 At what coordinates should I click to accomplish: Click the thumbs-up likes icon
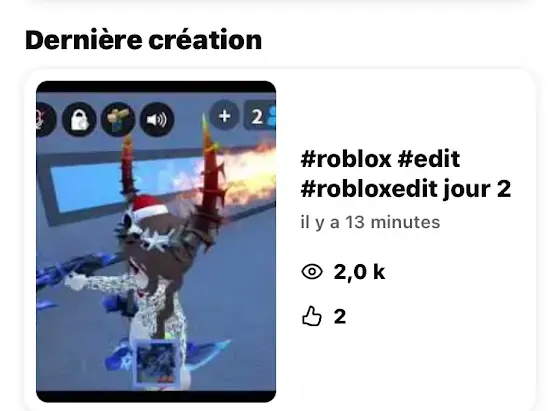(312, 316)
